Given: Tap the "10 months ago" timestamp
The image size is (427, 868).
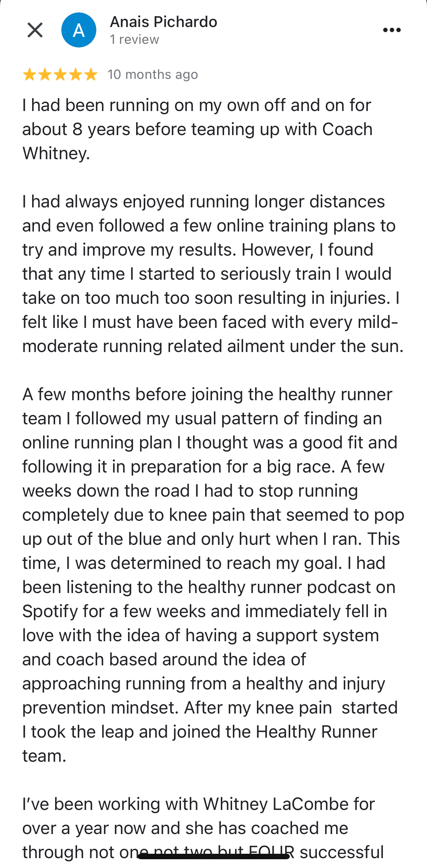Looking at the screenshot, I should pyautogui.click(x=153, y=75).
